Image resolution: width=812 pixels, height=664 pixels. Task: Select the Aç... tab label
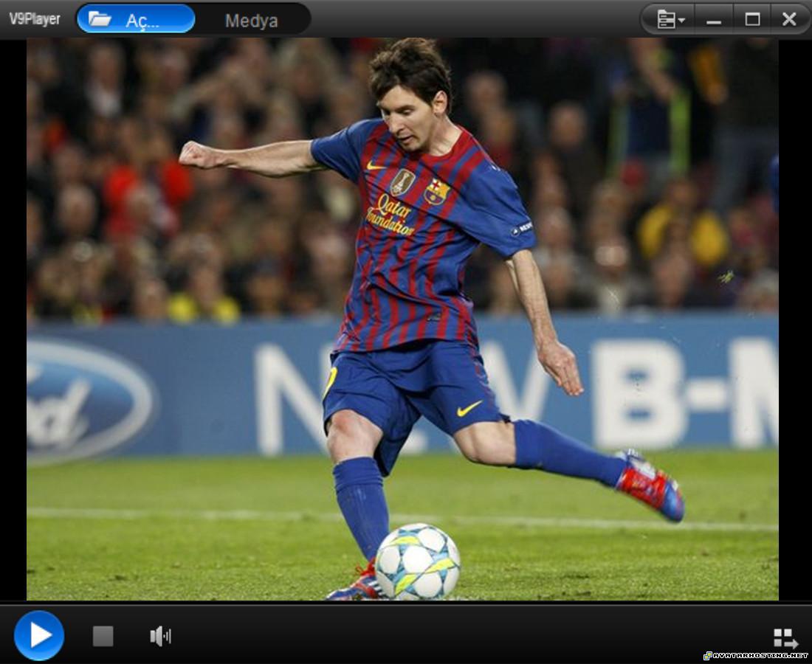point(142,21)
